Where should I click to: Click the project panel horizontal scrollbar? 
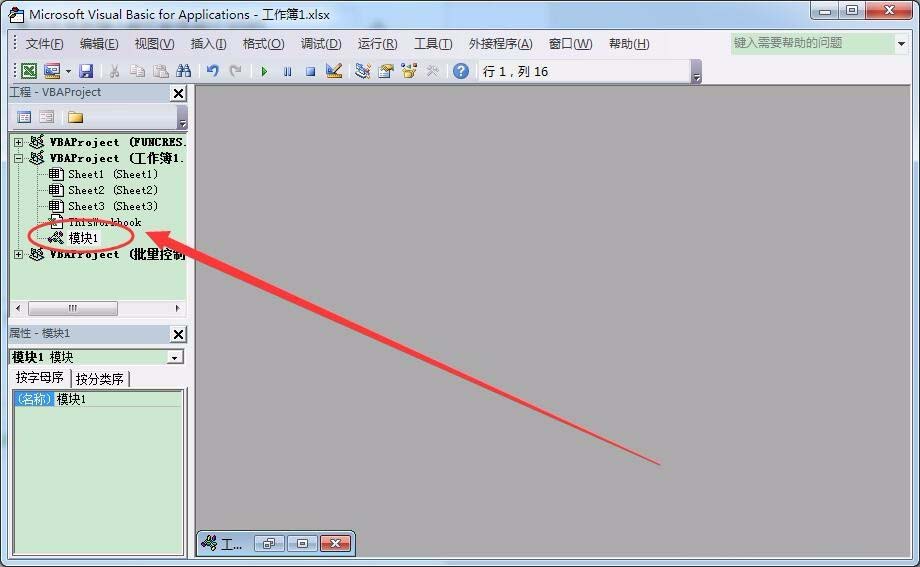point(72,309)
